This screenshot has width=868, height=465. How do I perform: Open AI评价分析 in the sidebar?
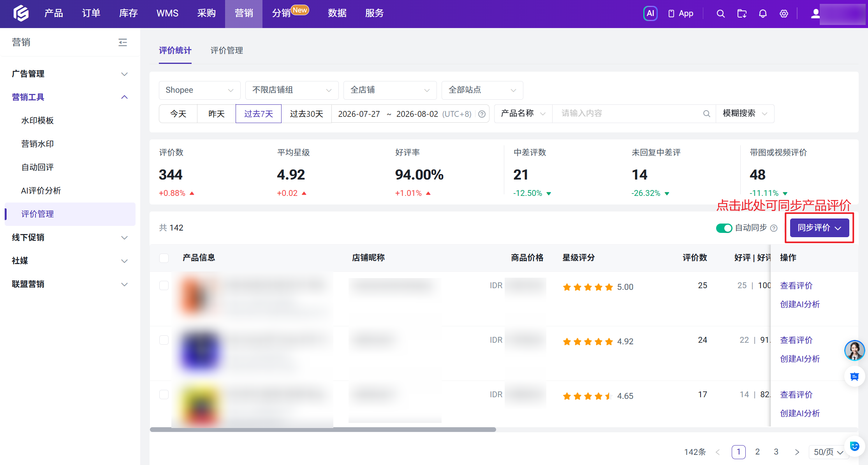pos(41,191)
